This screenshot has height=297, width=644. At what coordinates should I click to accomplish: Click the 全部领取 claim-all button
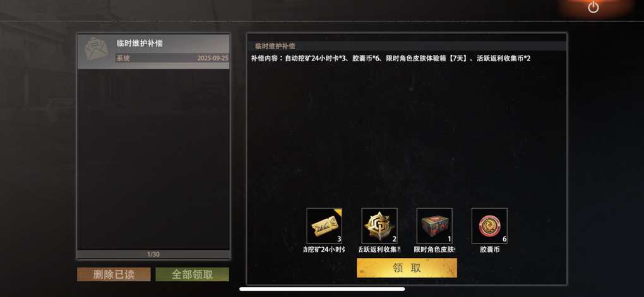[x=192, y=274]
